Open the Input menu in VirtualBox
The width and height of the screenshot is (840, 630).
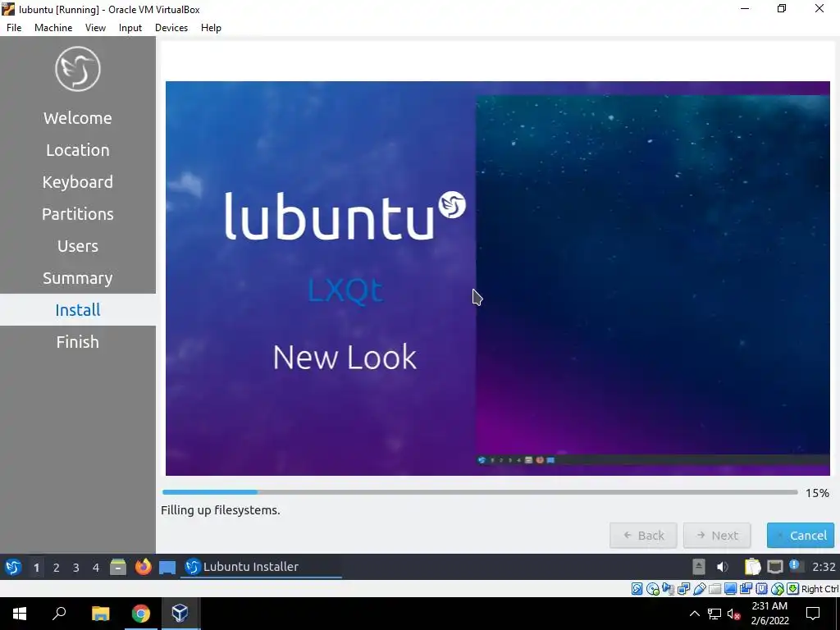click(x=130, y=28)
